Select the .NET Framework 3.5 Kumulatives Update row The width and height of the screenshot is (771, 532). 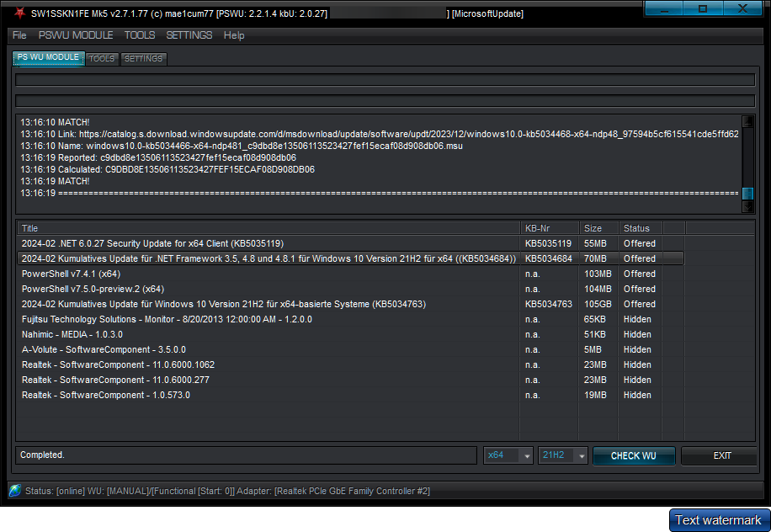pos(351,258)
